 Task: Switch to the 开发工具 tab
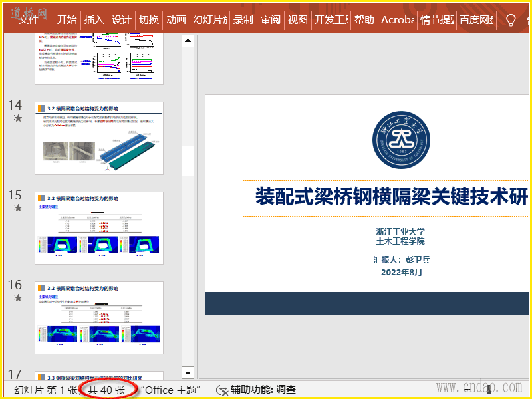[x=331, y=20]
